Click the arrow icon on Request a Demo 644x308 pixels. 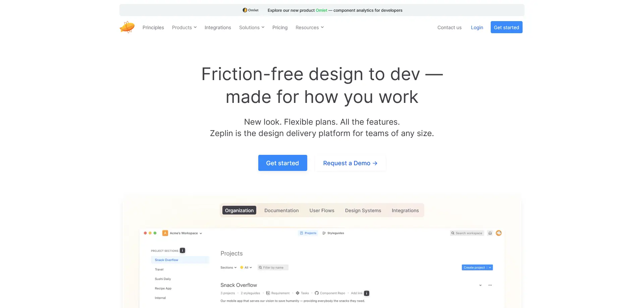pos(375,163)
